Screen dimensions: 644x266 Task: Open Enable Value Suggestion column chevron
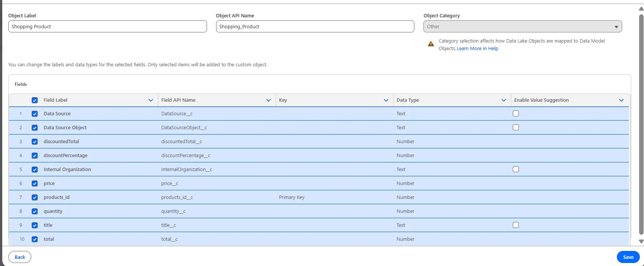coord(621,100)
